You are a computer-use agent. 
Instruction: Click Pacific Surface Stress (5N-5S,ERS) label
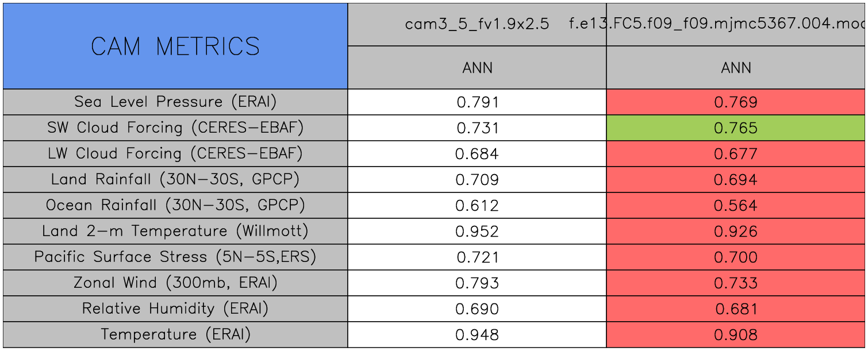coord(175,257)
